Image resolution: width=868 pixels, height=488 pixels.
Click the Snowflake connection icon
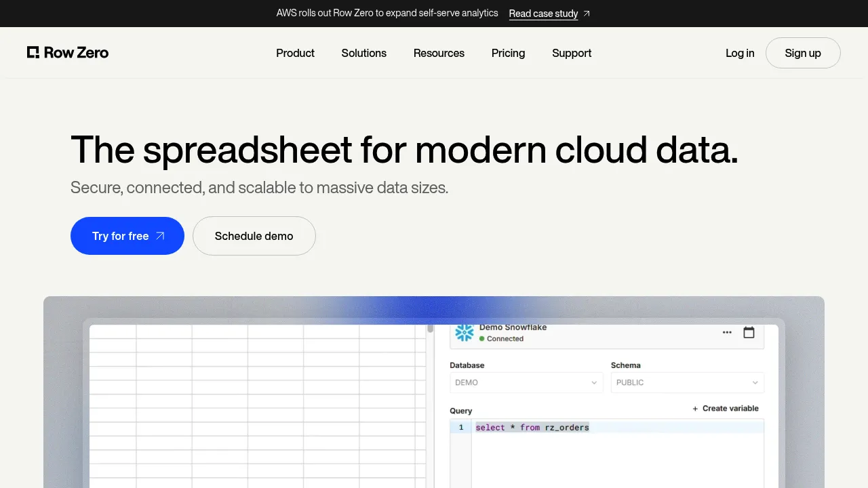pos(465,333)
